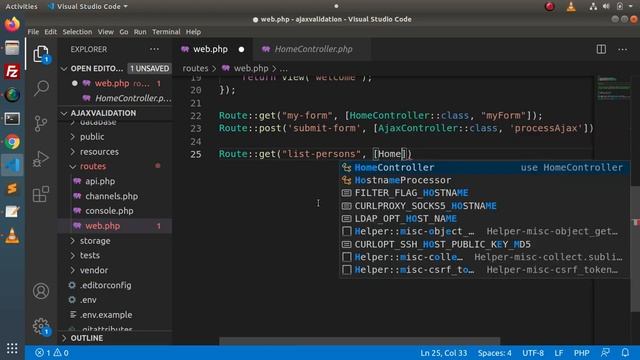Open the View menu
This screenshot has height=360, width=640.
[x=106, y=32]
